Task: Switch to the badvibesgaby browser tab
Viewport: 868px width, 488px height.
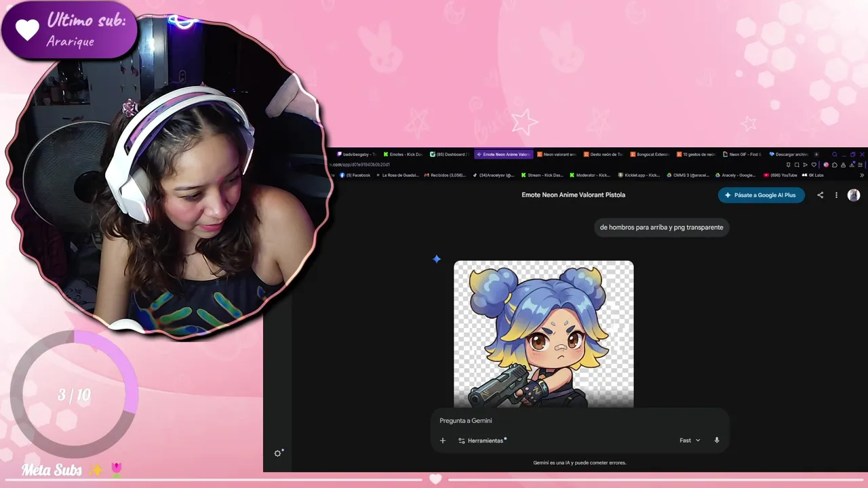Action: [357, 155]
